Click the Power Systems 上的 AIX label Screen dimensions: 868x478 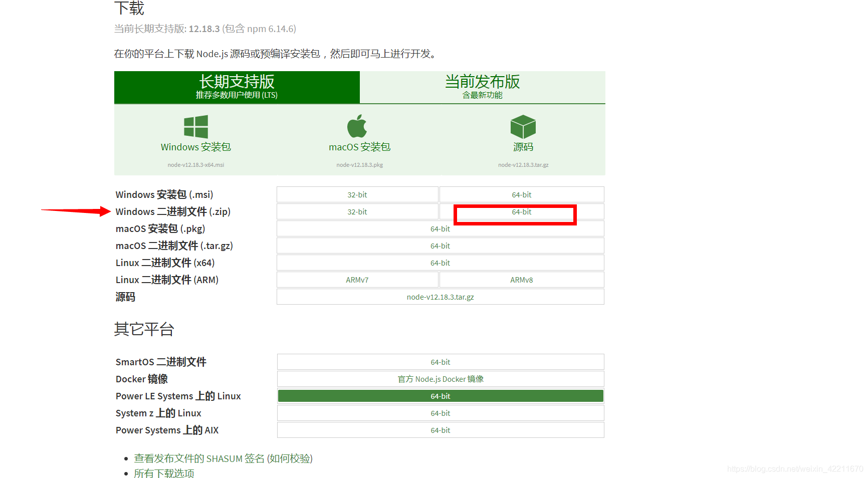point(167,430)
